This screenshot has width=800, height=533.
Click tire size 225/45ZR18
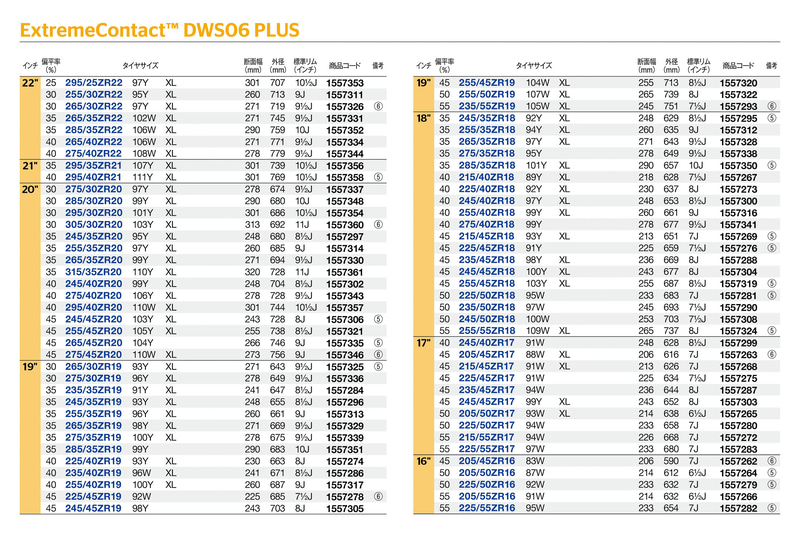tap(487, 248)
